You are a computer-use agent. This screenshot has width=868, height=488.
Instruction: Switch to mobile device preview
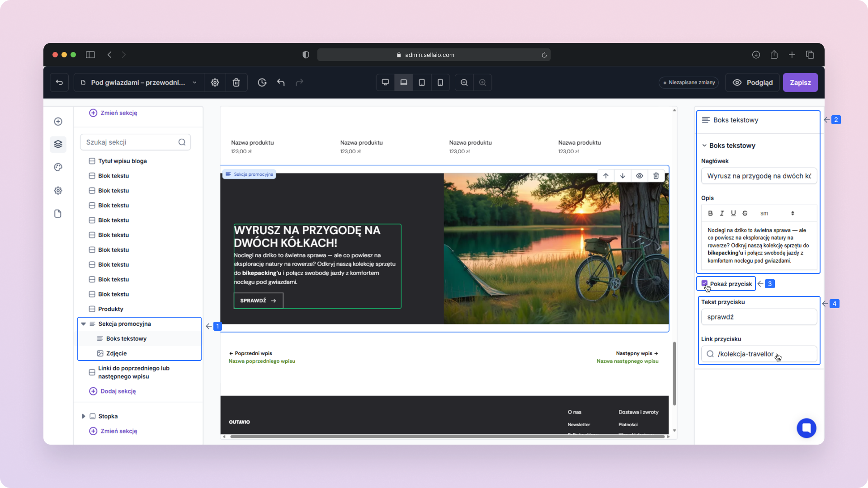click(x=440, y=82)
